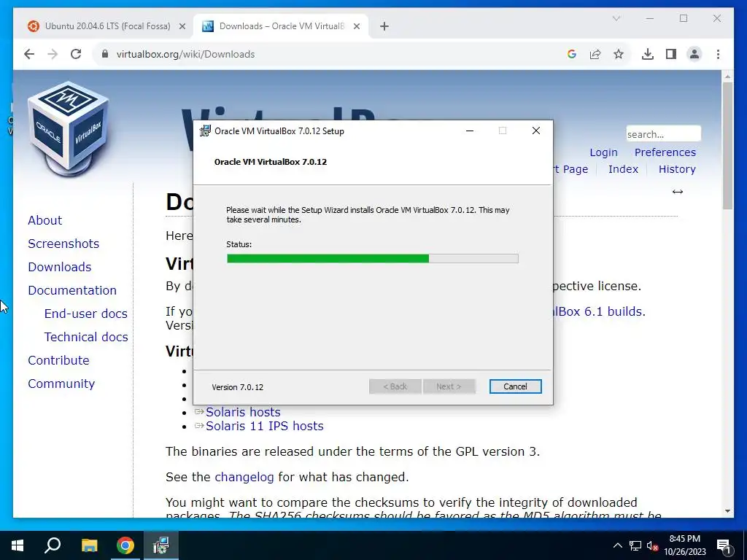Open the History page link
This screenshot has height=560, width=747.
point(677,169)
